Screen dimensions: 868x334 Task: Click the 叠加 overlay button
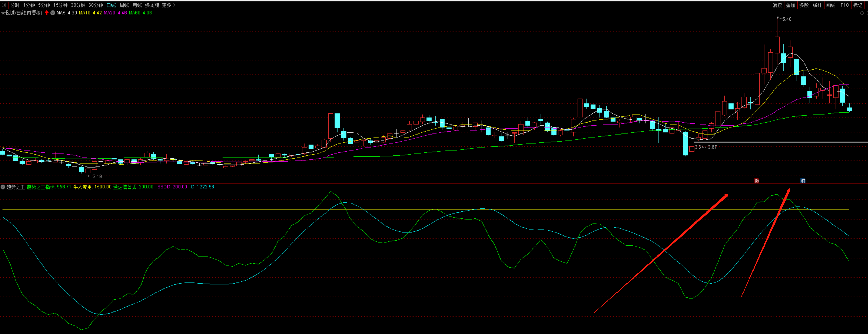click(x=790, y=5)
